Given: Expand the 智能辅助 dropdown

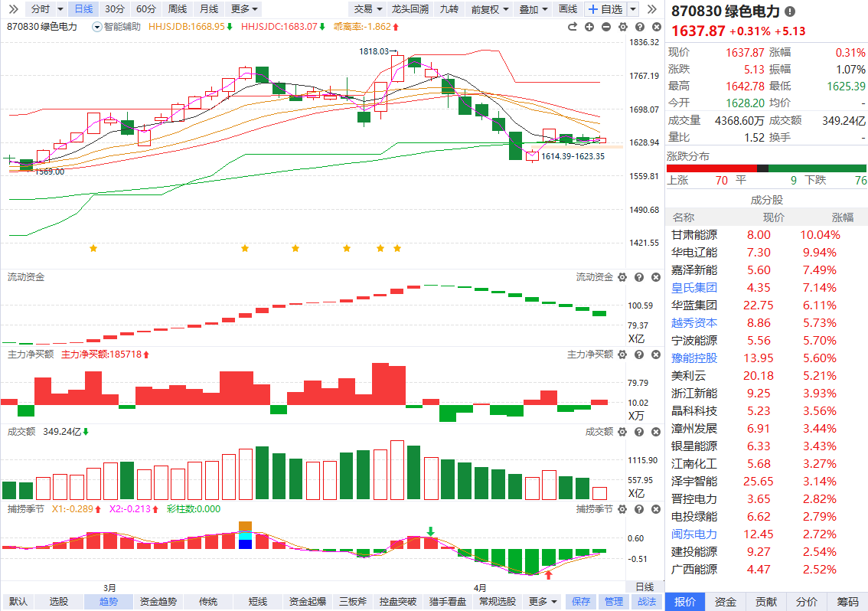Looking at the screenshot, I should pos(117,27).
